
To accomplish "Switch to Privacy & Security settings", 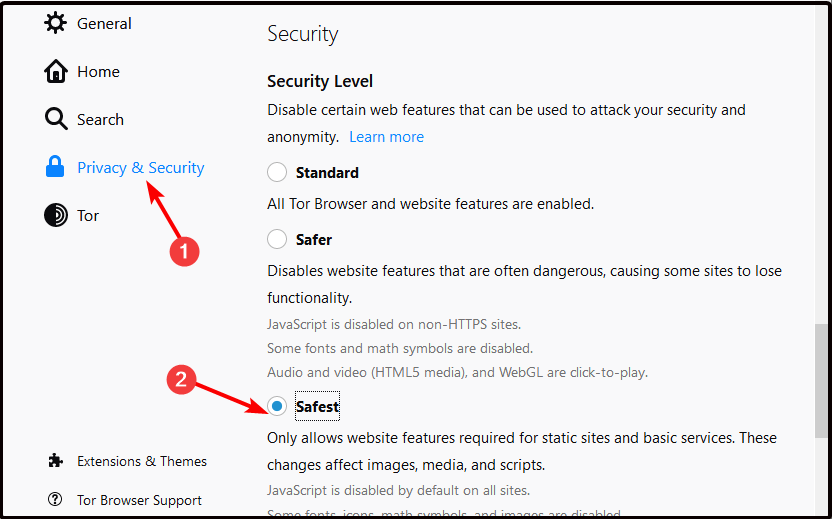I will click(x=141, y=168).
